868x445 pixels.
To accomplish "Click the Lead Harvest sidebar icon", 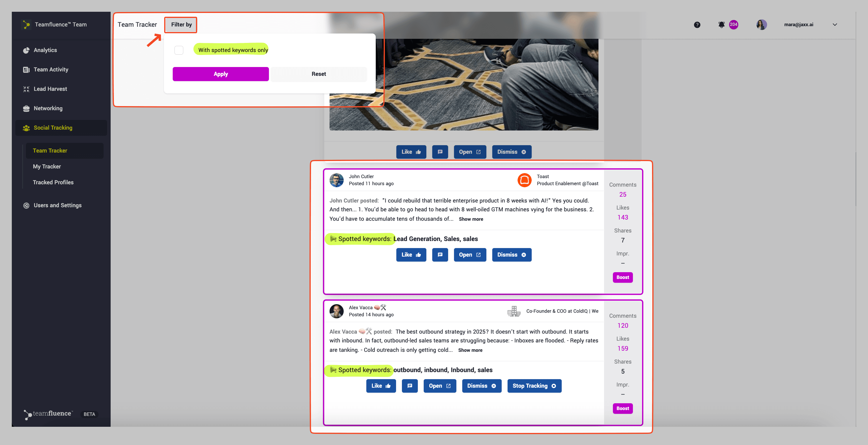I will (x=26, y=89).
